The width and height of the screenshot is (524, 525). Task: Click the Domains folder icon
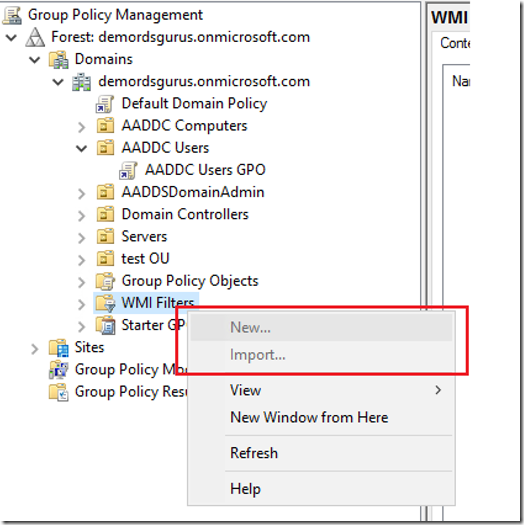(59, 60)
